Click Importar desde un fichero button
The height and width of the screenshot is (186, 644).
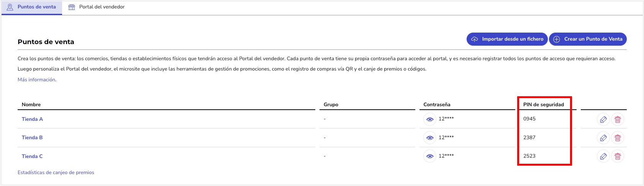[507, 39]
